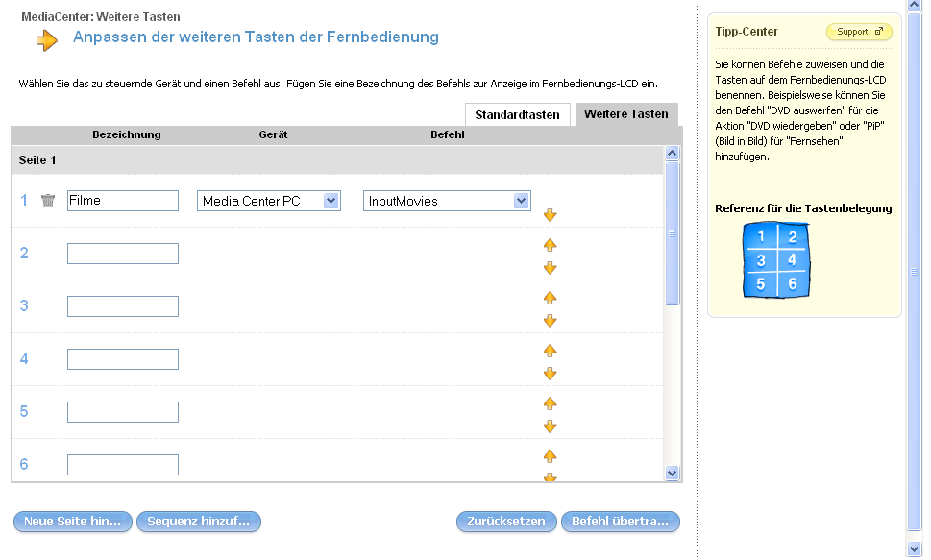Image resolution: width=931 pixels, height=560 pixels.
Task: Open the Support link in Tipp-Center
Action: (859, 32)
